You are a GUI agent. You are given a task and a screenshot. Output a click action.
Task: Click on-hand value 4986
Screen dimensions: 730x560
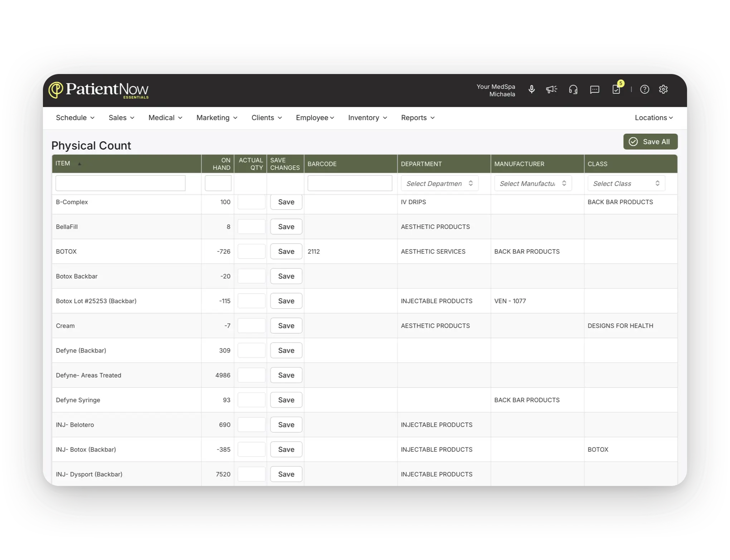(223, 375)
